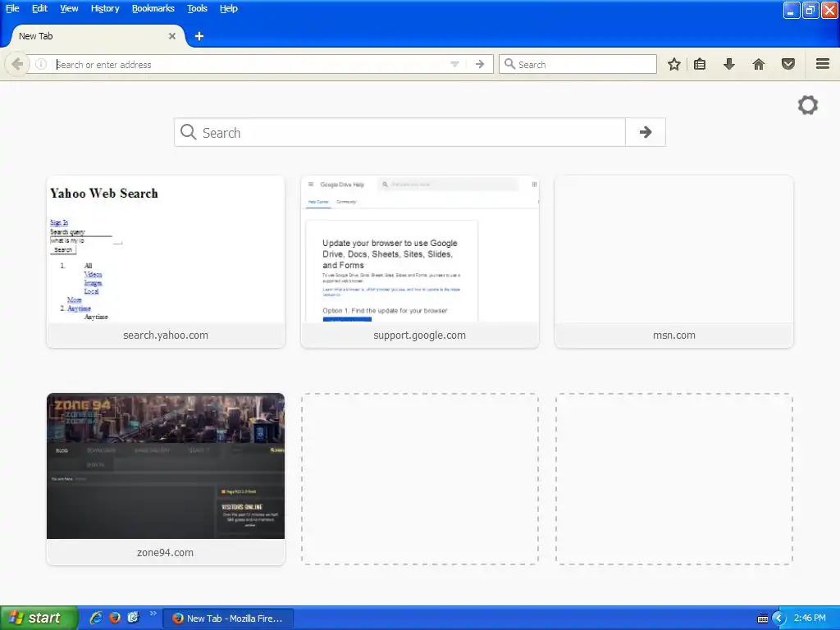Screen dimensions: 840x630
Task: Close the New Tab tab
Action: tap(172, 36)
